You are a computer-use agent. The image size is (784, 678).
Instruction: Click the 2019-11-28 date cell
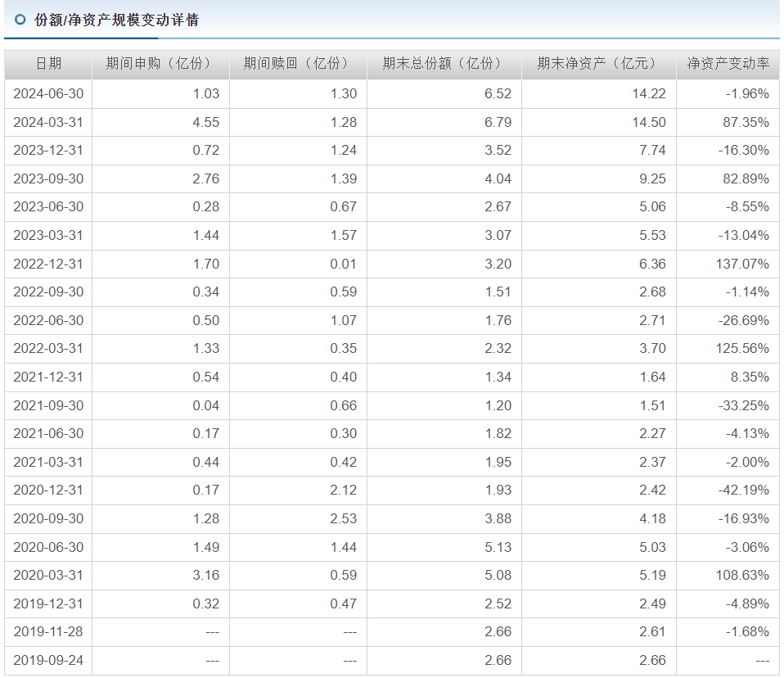pyautogui.click(x=48, y=631)
